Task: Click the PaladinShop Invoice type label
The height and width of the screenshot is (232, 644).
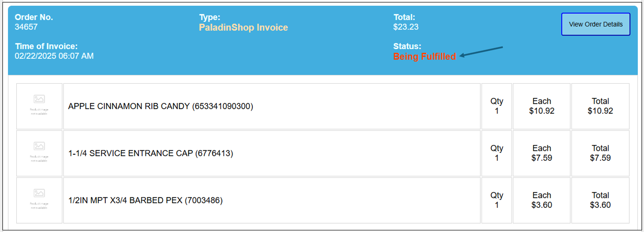Action: (x=244, y=27)
